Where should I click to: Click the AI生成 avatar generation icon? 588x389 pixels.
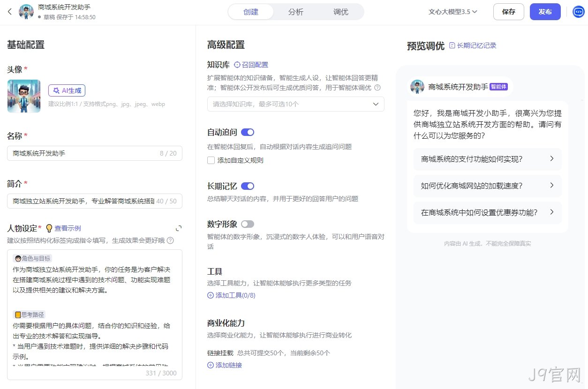pos(56,90)
